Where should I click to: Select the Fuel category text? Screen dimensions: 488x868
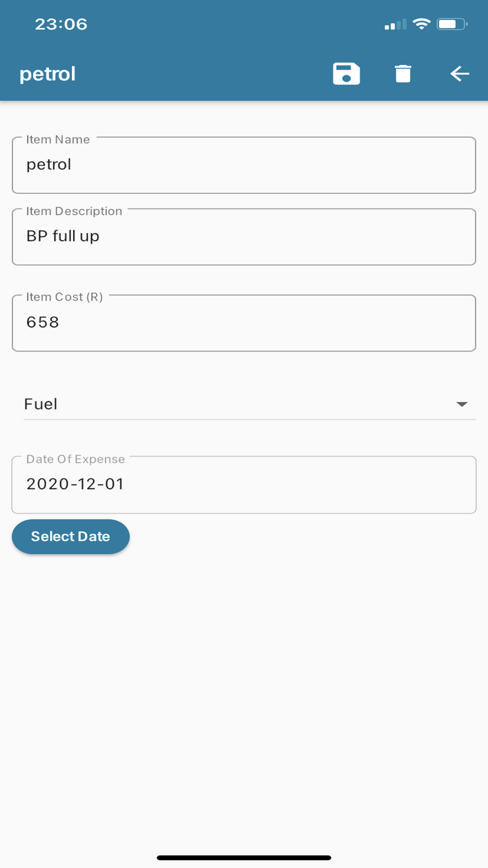coord(41,404)
